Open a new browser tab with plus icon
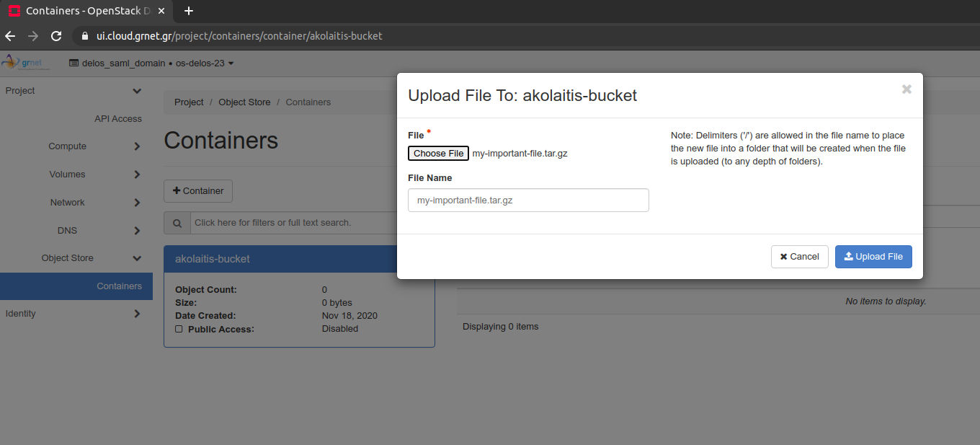The width and height of the screenshot is (980, 445). 189,11
